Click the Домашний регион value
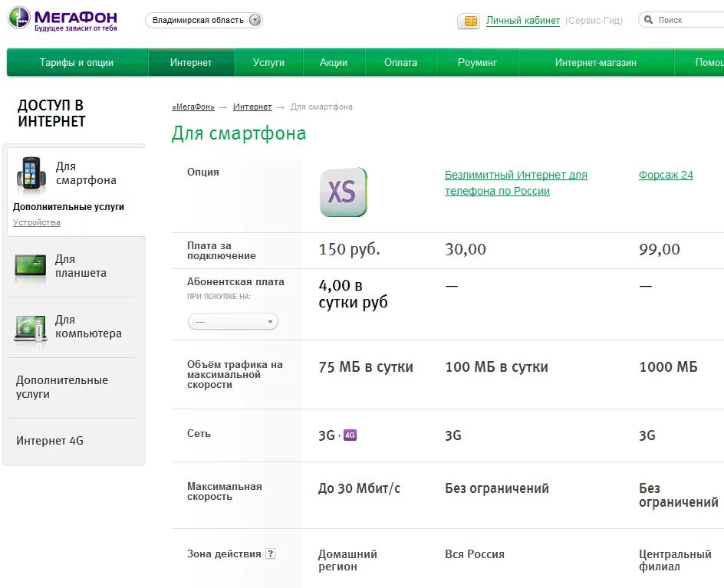724x588 pixels. point(347,560)
